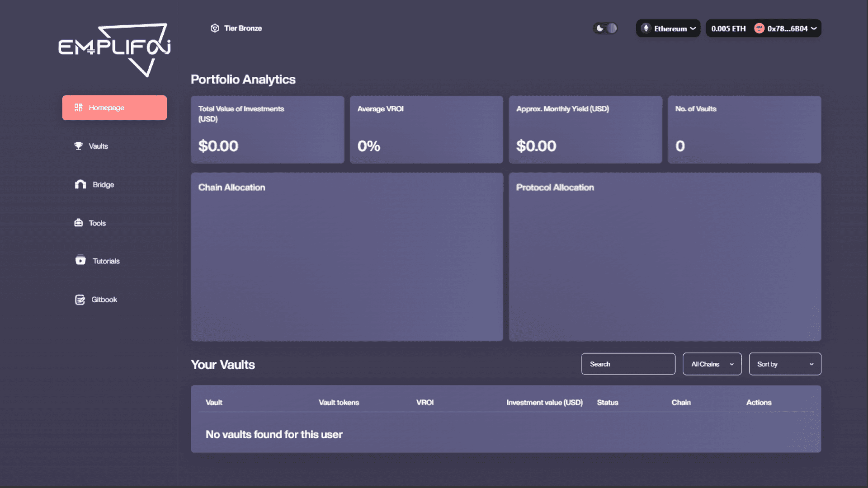The width and height of the screenshot is (868, 488).
Task: Expand the All Chains filter dropdown
Action: [x=712, y=364]
